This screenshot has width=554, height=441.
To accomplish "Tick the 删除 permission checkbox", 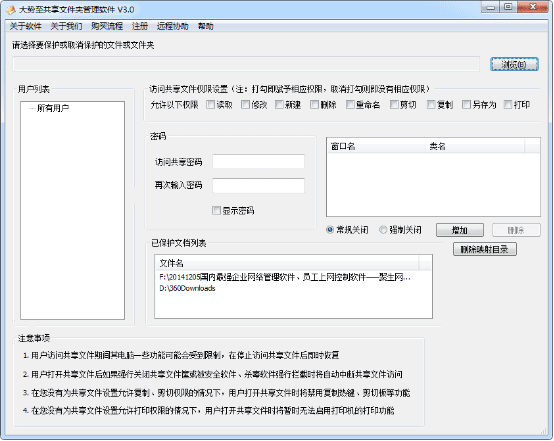I will click(x=314, y=105).
